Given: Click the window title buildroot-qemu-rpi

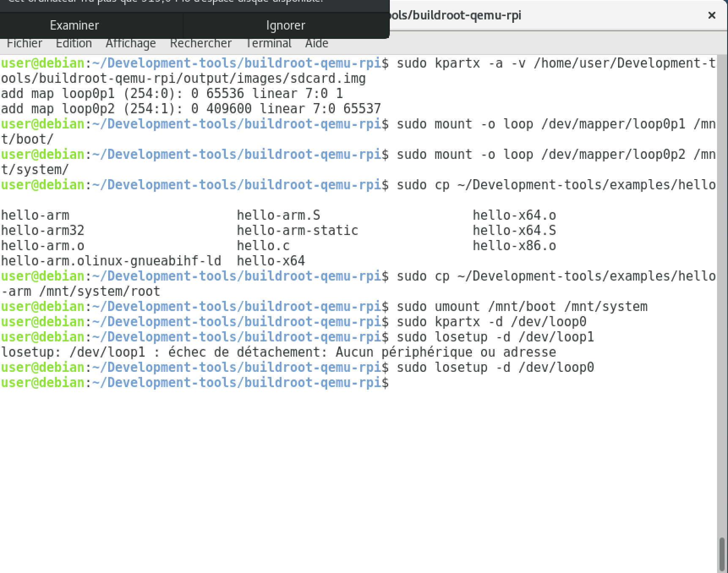Looking at the screenshot, I should point(455,16).
